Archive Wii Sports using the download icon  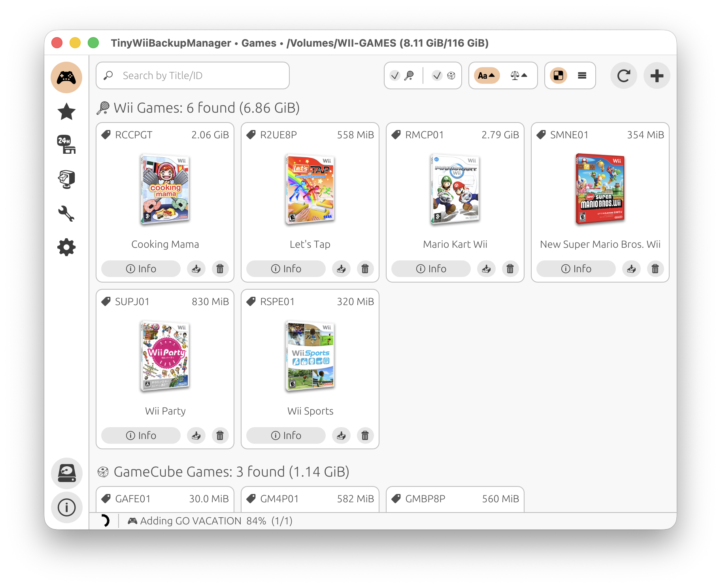pos(341,435)
